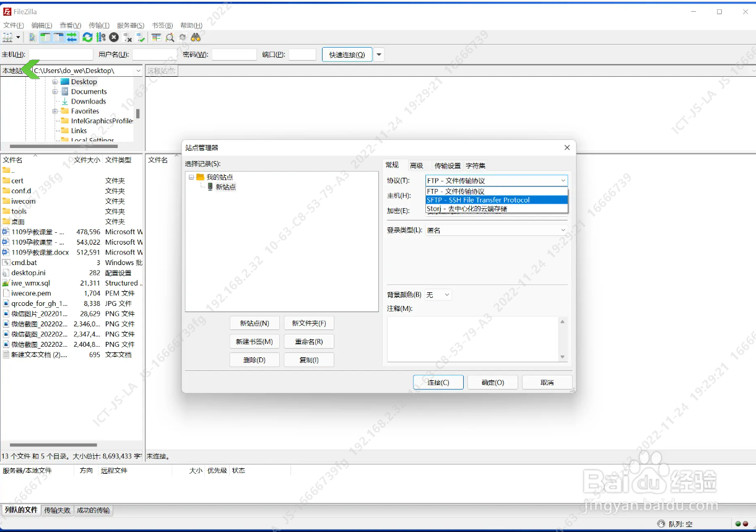This screenshot has height=532, width=756.
Task: Click the green refresh file list icon
Action: point(87,38)
